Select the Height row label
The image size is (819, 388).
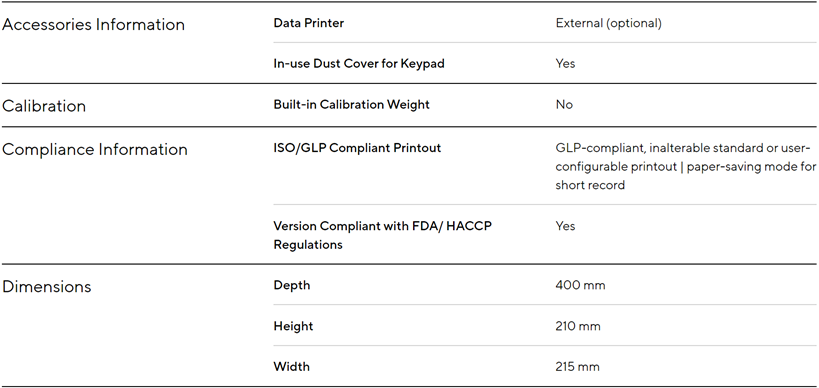point(293,326)
